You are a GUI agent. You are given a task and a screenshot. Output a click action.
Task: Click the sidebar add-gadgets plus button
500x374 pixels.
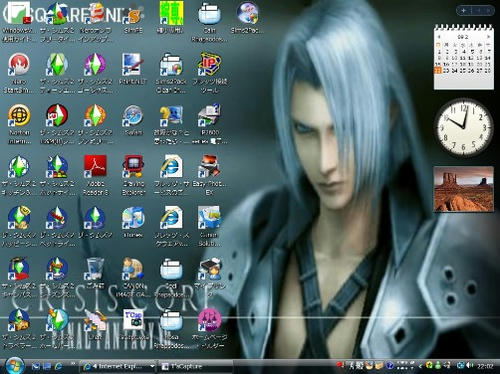463,11
